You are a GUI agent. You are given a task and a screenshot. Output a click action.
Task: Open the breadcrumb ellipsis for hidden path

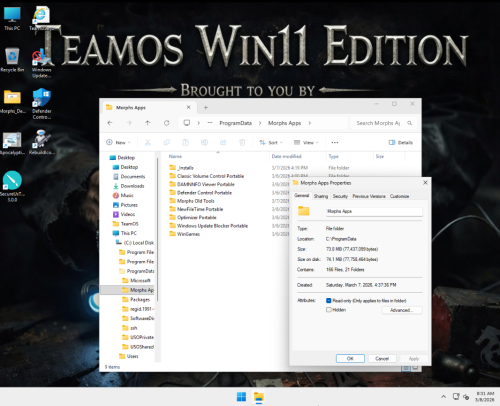coord(210,123)
